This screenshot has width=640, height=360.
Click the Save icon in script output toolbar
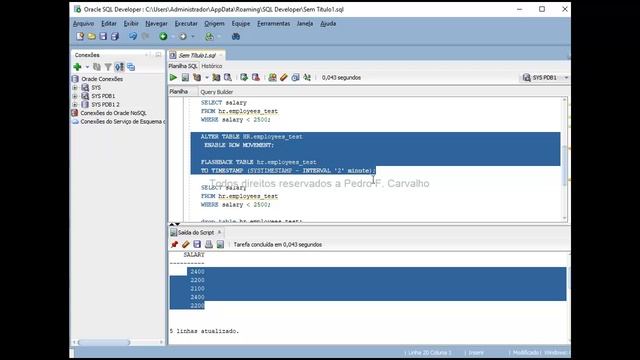click(x=197, y=244)
